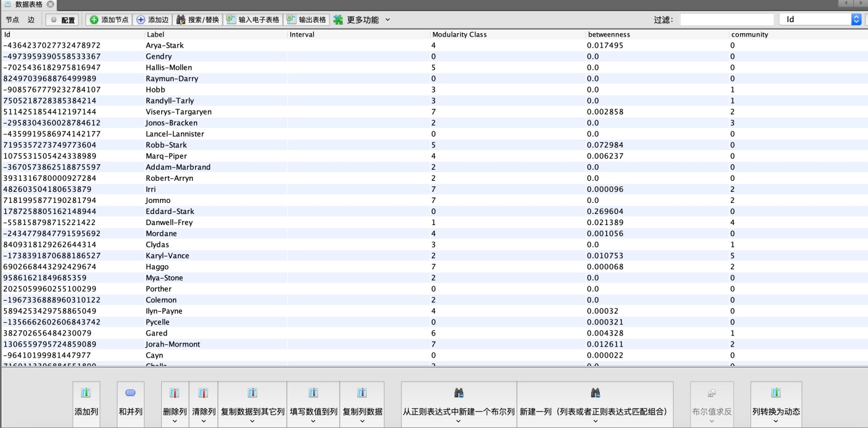
Task: Select the Haggo label cell
Action: click(157, 266)
